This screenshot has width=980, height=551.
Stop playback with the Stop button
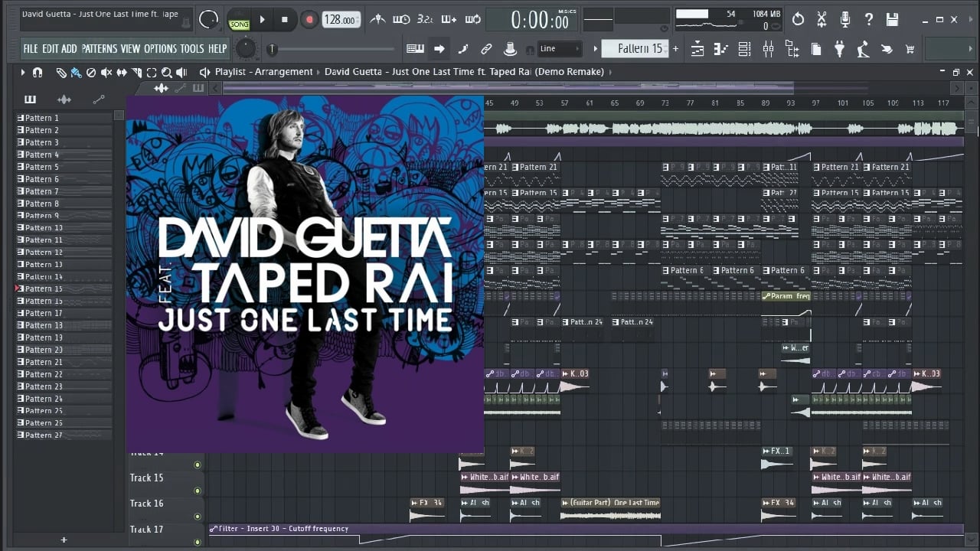(x=285, y=20)
